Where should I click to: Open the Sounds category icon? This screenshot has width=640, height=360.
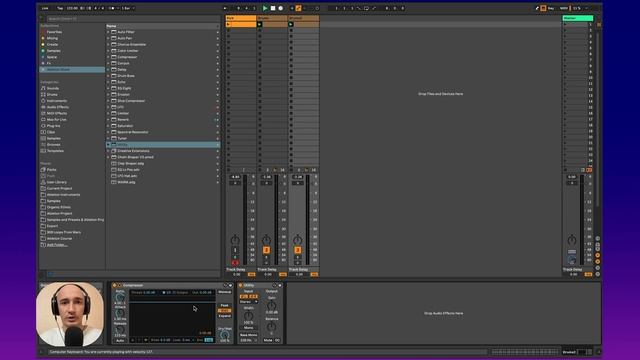[43, 88]
